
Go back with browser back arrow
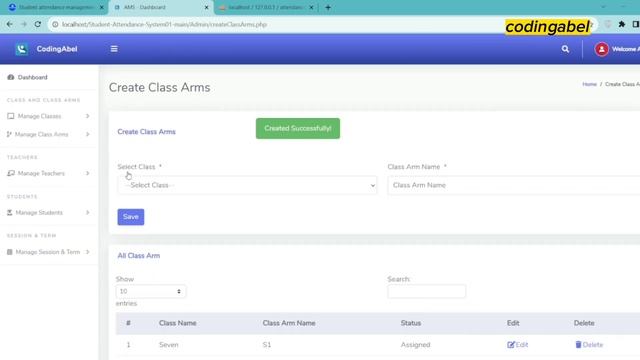pos(9,24)
